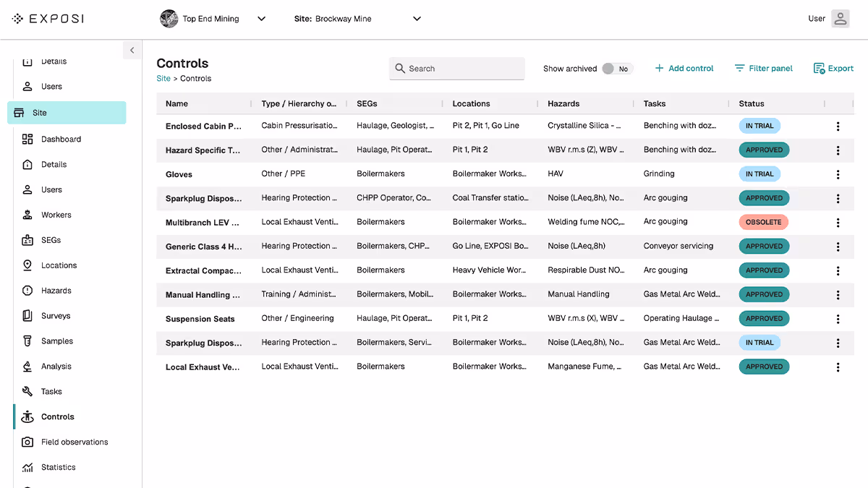
Task: Open the kebab menu for Gloves
Action: [838, 174]
